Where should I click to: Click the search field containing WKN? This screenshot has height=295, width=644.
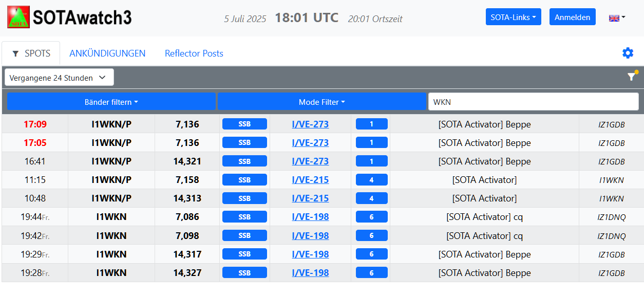coord(534,102)
